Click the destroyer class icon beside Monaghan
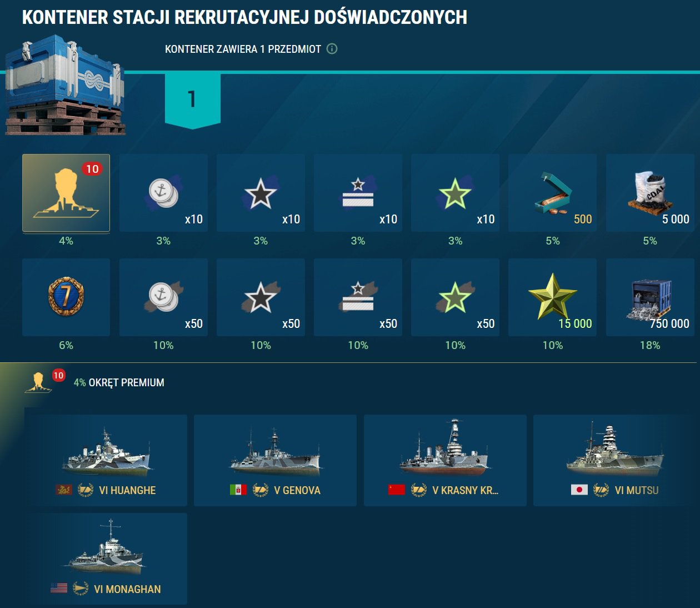Image resolution: width=700 pixels, height=608 pixels. pos(81,588)
